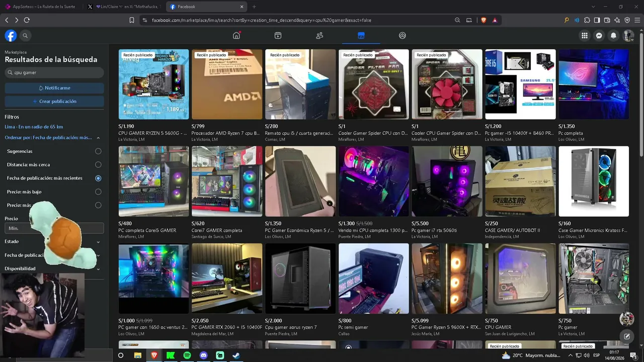
Task: Switch to the AppSorteos Ruleta tab
Action: pyautogui.click(x=40, y=7)
